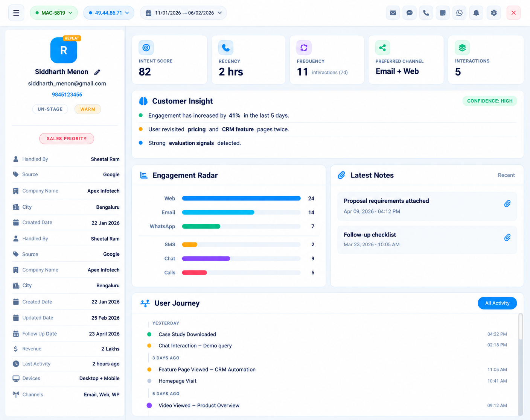
Task: Close the panel with red X button
Action: click(513, 13)
